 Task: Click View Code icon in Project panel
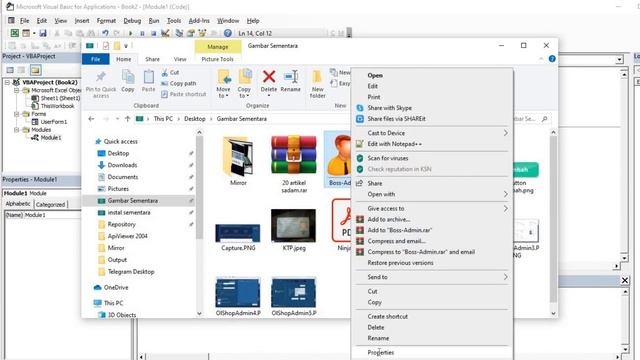10,70
